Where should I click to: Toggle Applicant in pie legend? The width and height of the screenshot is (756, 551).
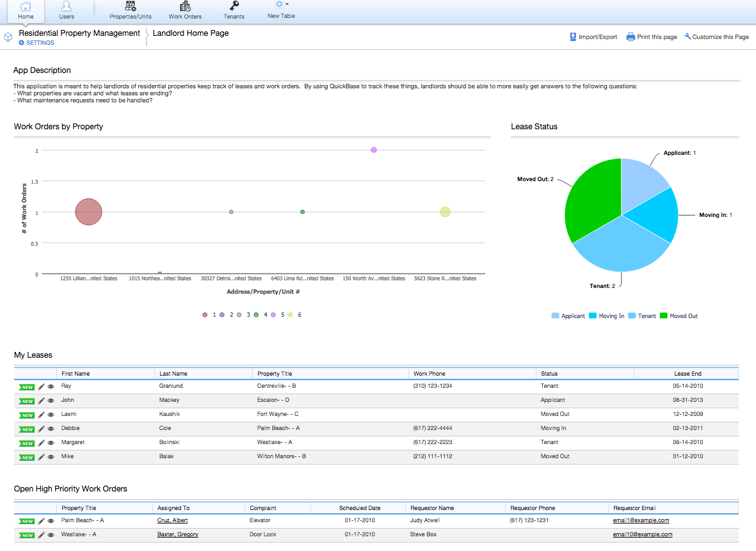(568, 316)
